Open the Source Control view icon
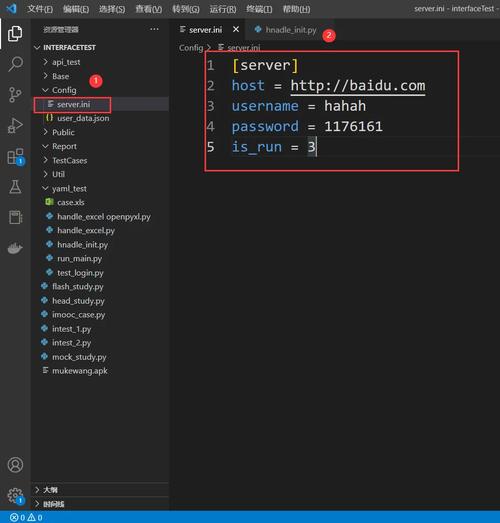 coord(15,95)
